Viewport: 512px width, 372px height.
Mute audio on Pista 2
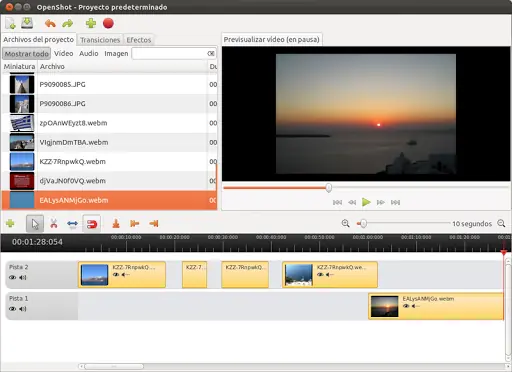tap(23, 277)
